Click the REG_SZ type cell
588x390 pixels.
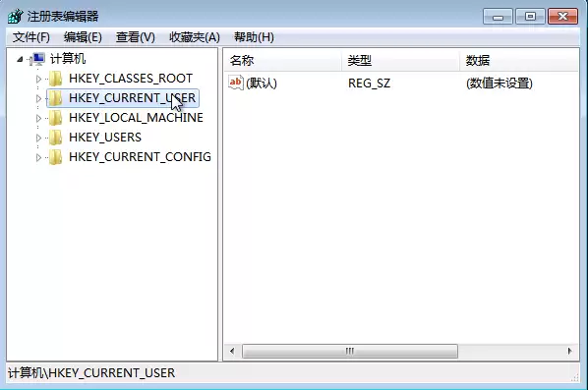click(369, 84)
